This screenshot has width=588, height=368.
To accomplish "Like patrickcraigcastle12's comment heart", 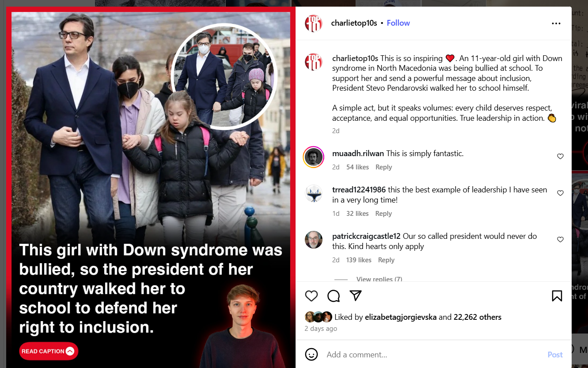I will [560, 239].
